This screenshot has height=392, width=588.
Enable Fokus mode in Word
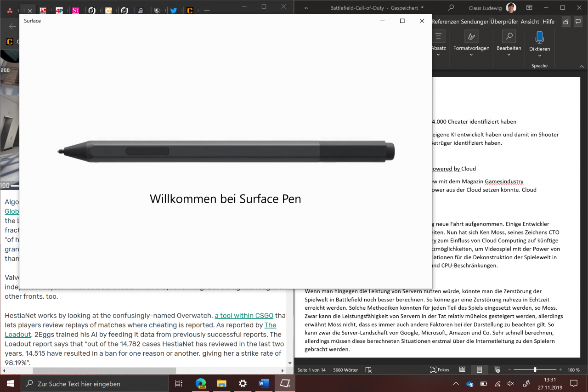(440, 369)
